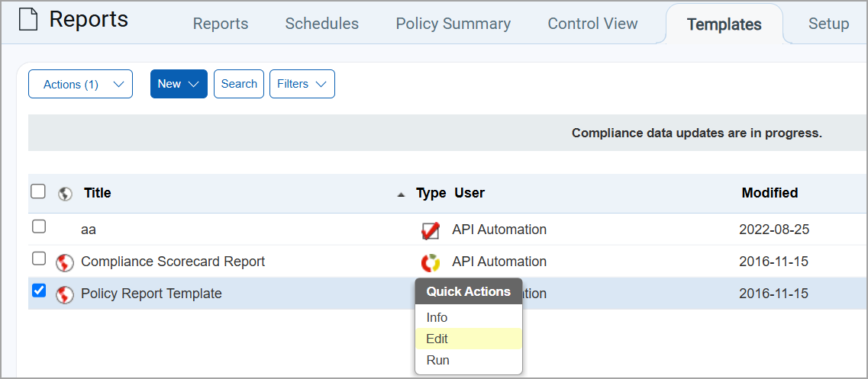Open the Filters dropdown

click(302, 84)
